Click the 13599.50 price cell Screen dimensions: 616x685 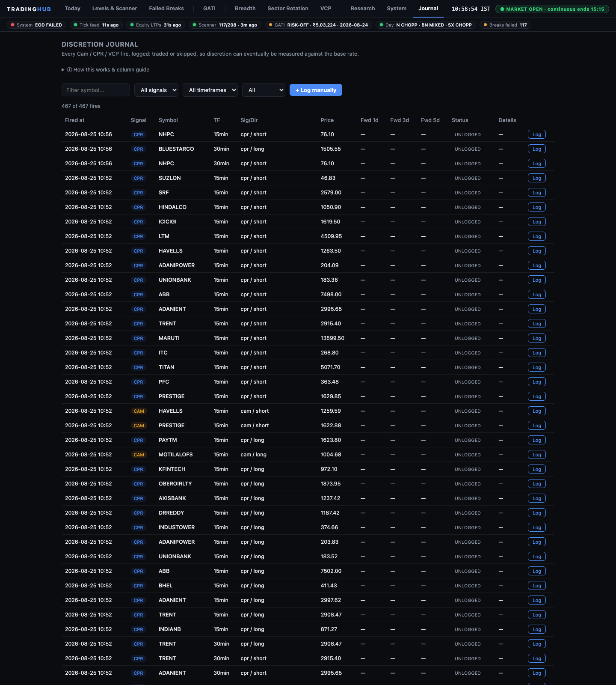pos(332,338)
